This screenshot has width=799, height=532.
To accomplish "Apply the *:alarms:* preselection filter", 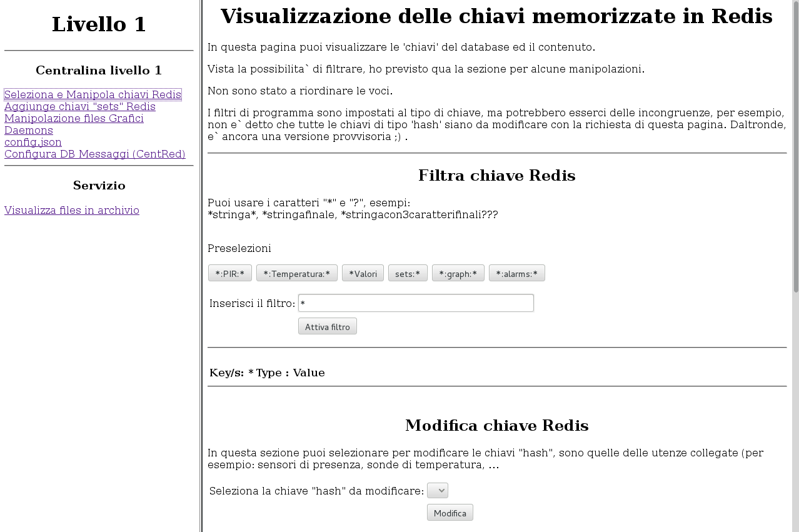I will pyautogui.click(x=517, y=273).
